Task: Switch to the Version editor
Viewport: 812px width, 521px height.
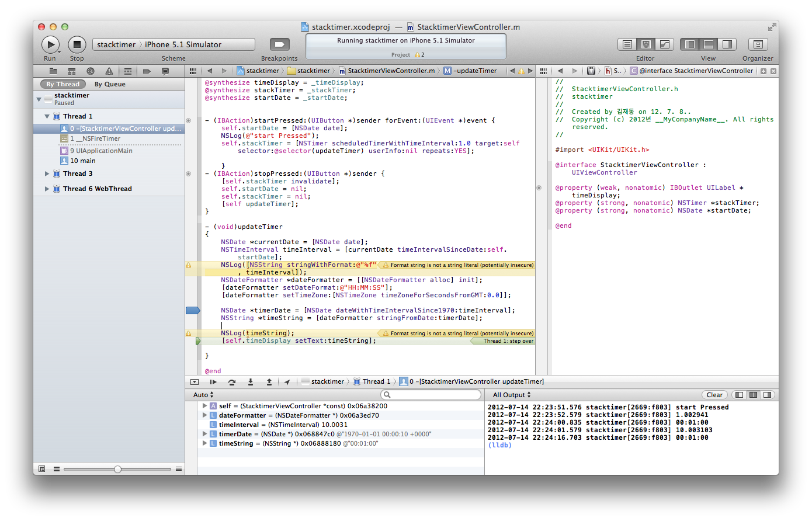Action: (x=664, y=44)
